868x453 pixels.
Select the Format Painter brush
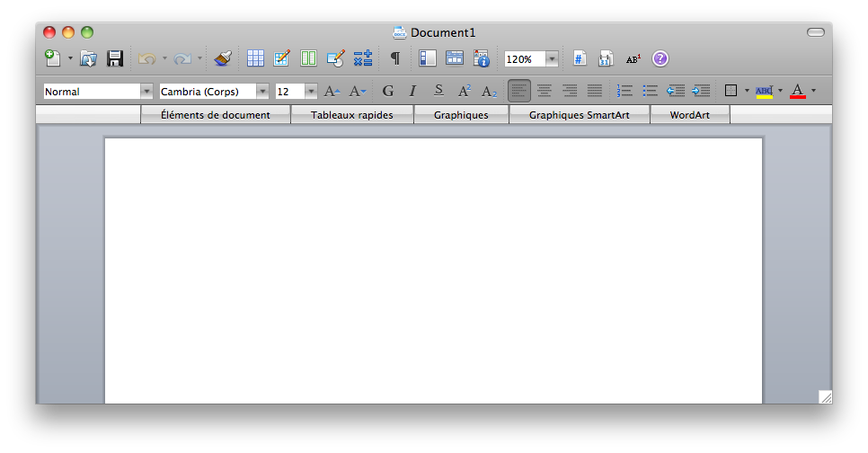coord(223,58)
